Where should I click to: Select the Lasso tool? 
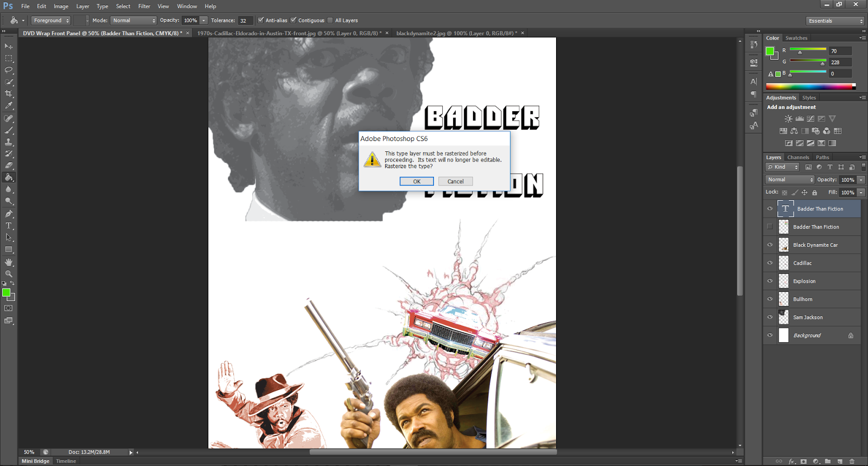pyautogui.click(x=9, y=71)
